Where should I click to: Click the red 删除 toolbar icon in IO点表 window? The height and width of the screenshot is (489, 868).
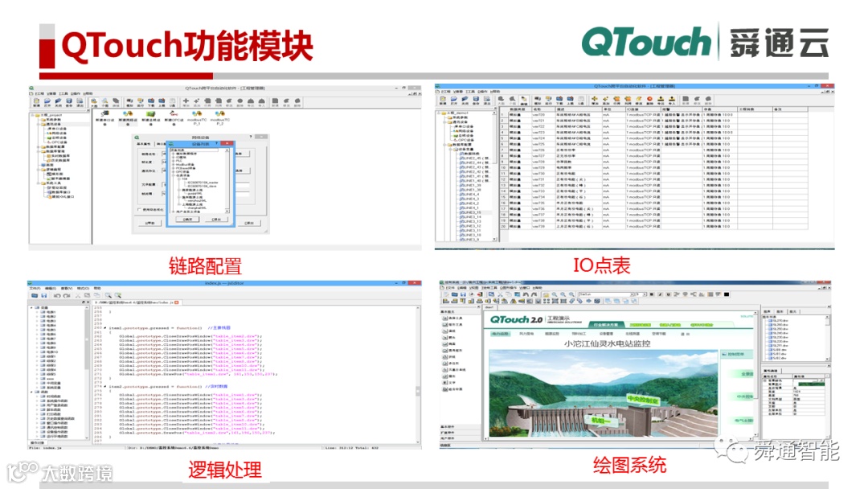pos(650,99)
